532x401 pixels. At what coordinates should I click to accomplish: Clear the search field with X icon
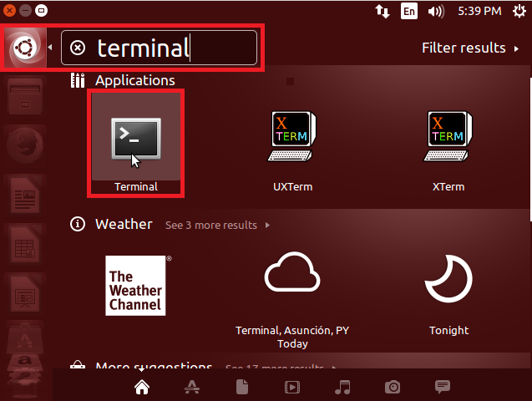78,48
